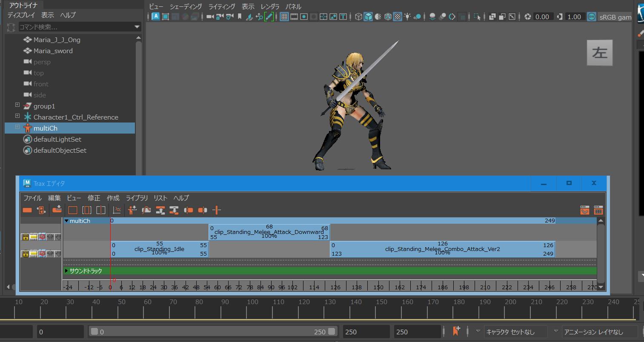
Task: Click the Trax ungroup clips icon
Action: [174, 210]
